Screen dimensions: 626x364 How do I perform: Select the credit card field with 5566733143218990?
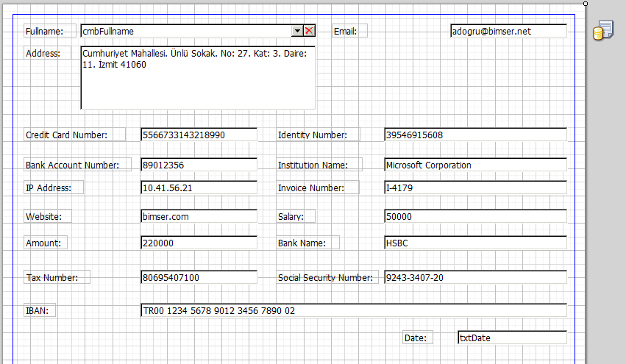pos(199,135)
